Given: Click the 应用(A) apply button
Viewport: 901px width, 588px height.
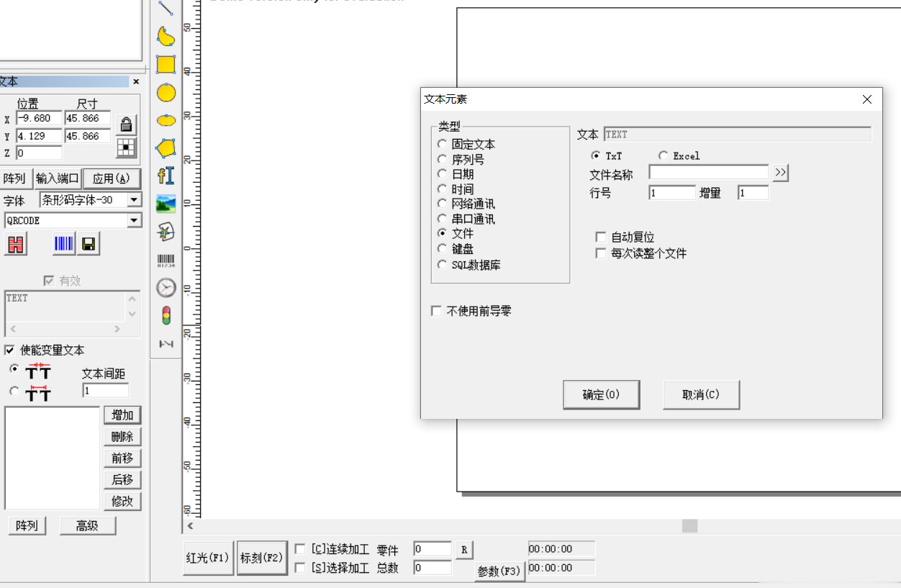Looking at the screenshot, I should pyautogui.click(x=112, y=178).
